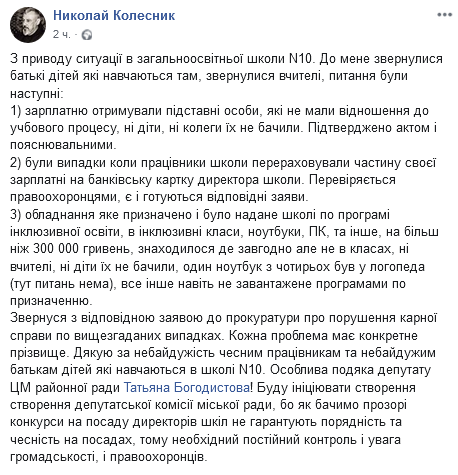Open the author name Николай Колесник
Viewport: 458px width, 475px height.
tap(114, 15)
